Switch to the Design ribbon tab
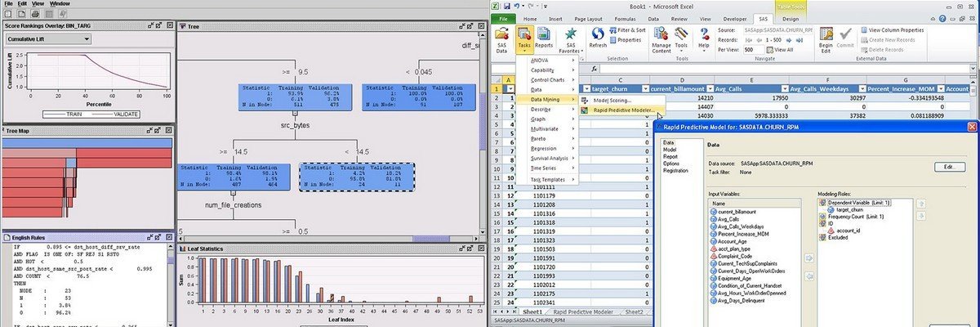 click(790, 18)
